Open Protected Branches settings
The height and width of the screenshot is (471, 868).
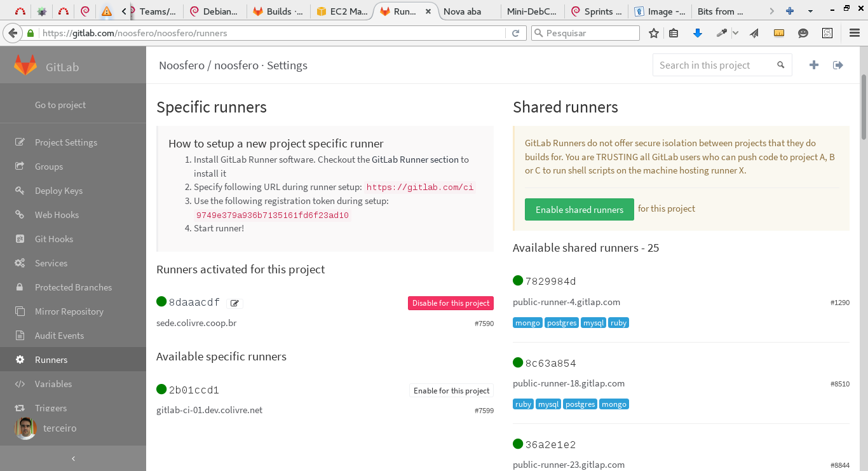73,287
